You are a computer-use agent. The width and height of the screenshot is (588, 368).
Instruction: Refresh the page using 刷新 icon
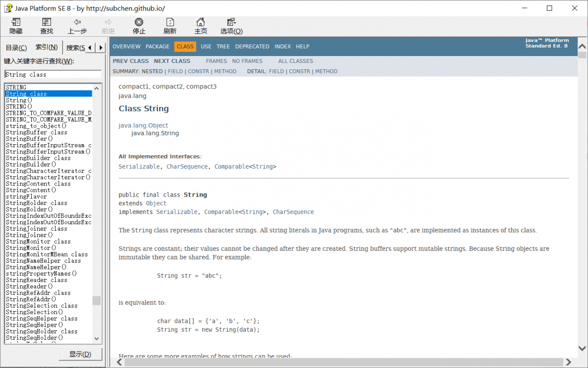(170, 26)
